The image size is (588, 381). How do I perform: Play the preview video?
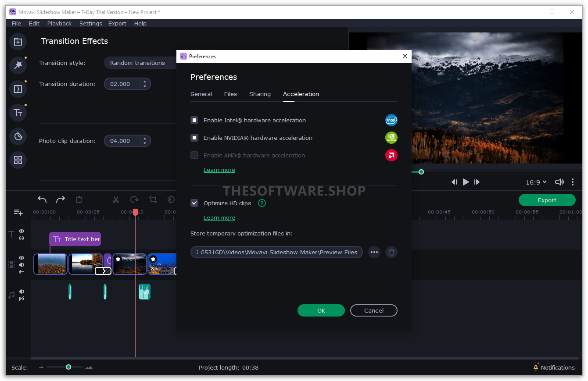click(466, 182)
